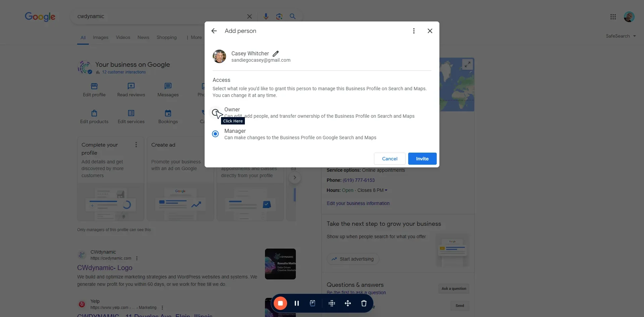
Task: Edit the person's name with the pencil icon
Action: tap(276, 53)
